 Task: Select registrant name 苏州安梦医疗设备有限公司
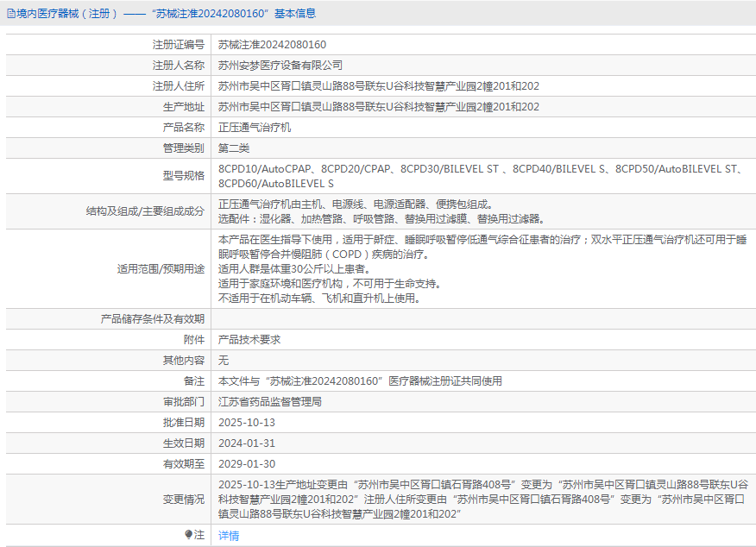280,66
